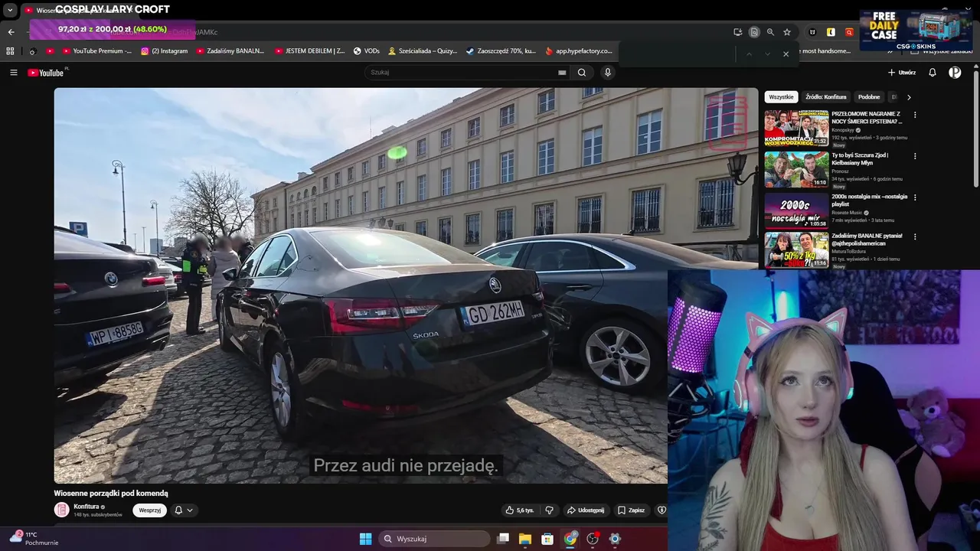Jump to next find result arrow
The height and width of the screenshot is (551, 980).
(x=767, y=54)
